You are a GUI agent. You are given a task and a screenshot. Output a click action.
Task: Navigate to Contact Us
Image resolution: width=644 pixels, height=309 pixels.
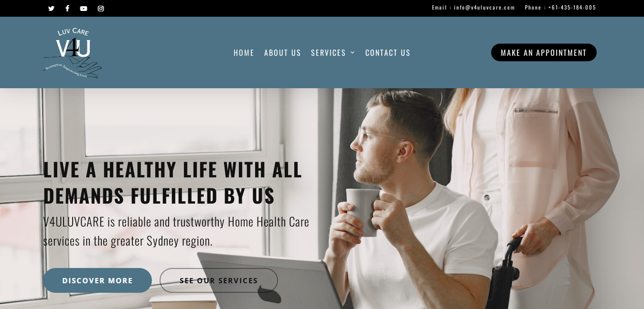coord(388,52)
